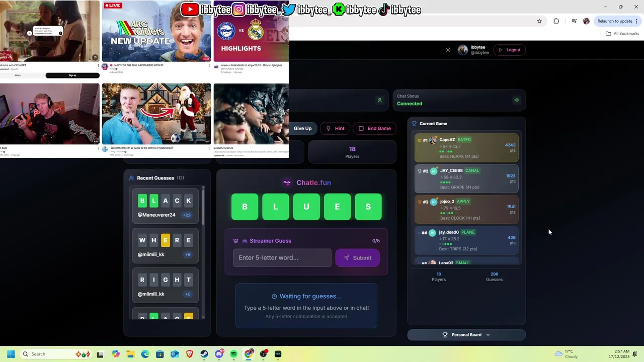Open the ARC Raiders NEW UPDATE live thumbnail

[x=156, y=31]
